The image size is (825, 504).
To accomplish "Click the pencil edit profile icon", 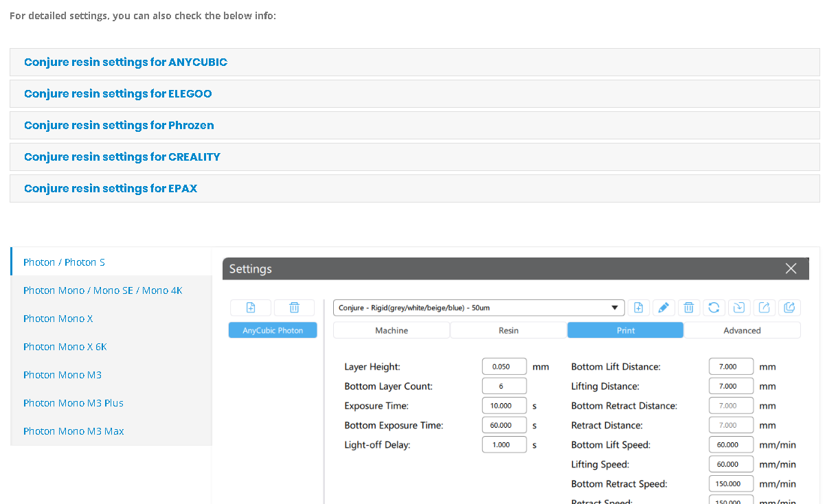I will coord(663,308).
